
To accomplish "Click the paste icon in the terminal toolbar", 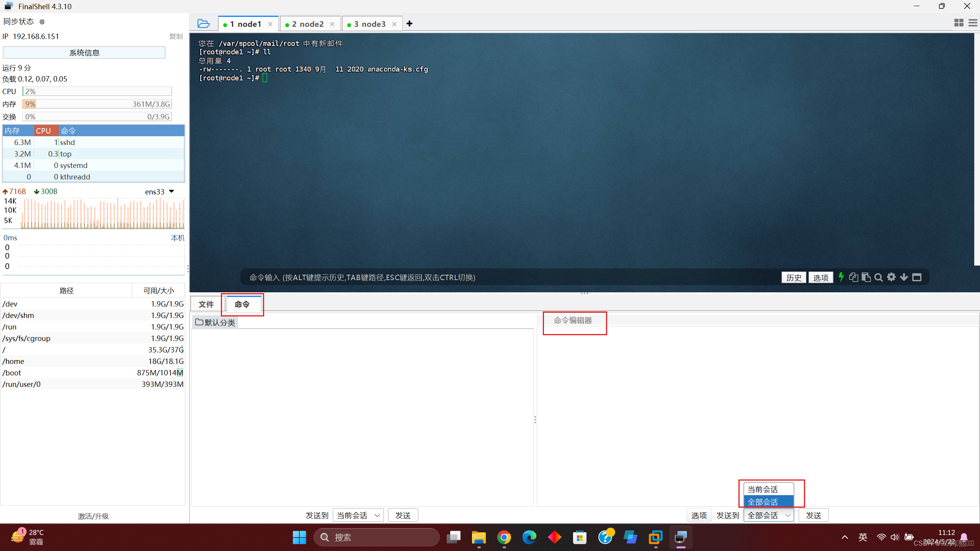I will pos(866,277).
